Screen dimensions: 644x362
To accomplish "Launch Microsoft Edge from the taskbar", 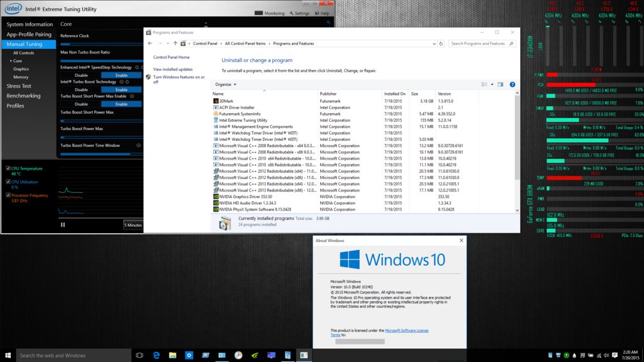I will tap(157, 356).
